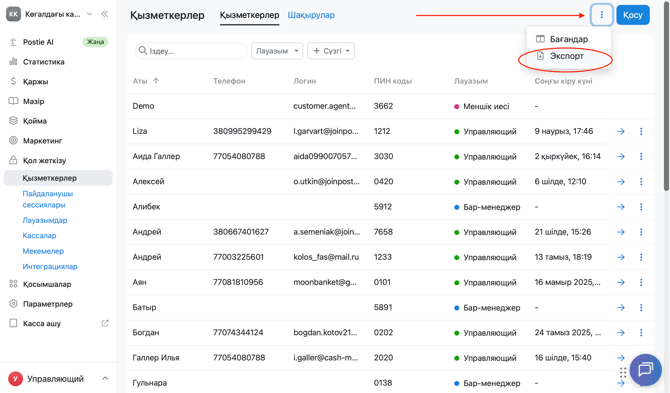Open the Мәзір section
Screen dimensions: 670x393
33,101
